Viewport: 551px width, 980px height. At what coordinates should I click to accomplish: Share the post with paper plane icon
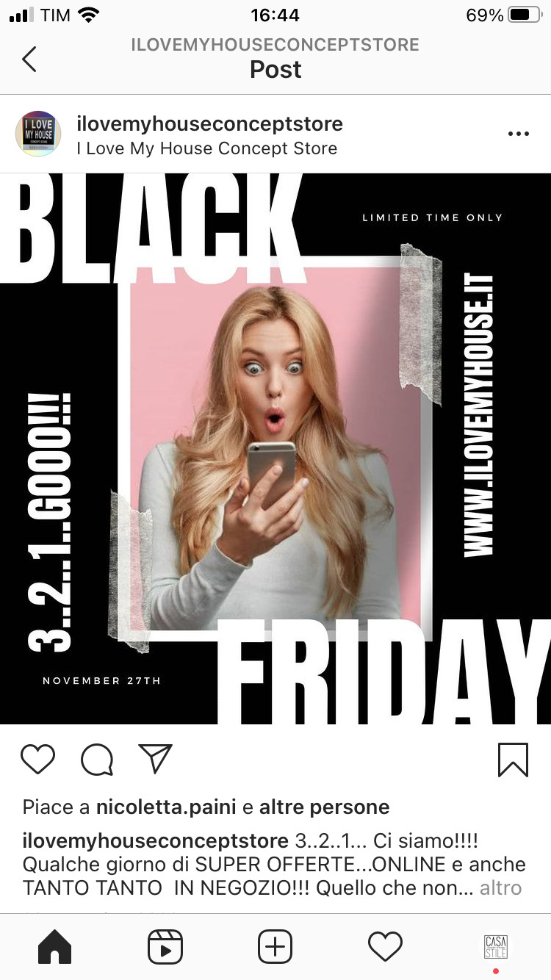(x=155, y=759)
